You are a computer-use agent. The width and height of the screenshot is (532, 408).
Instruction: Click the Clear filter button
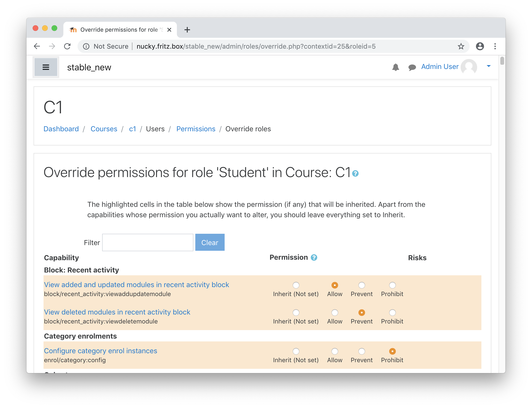pos(210,242)
